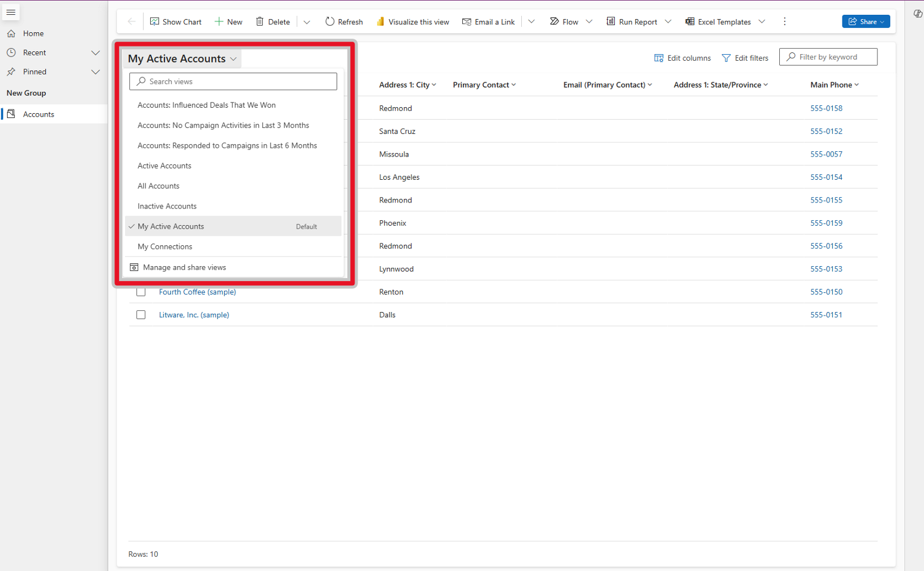Open the Address 1: State/Province column menu
The width and height of the screenshot is (924, 571).
pyautogui.click(x=721, y=85)
